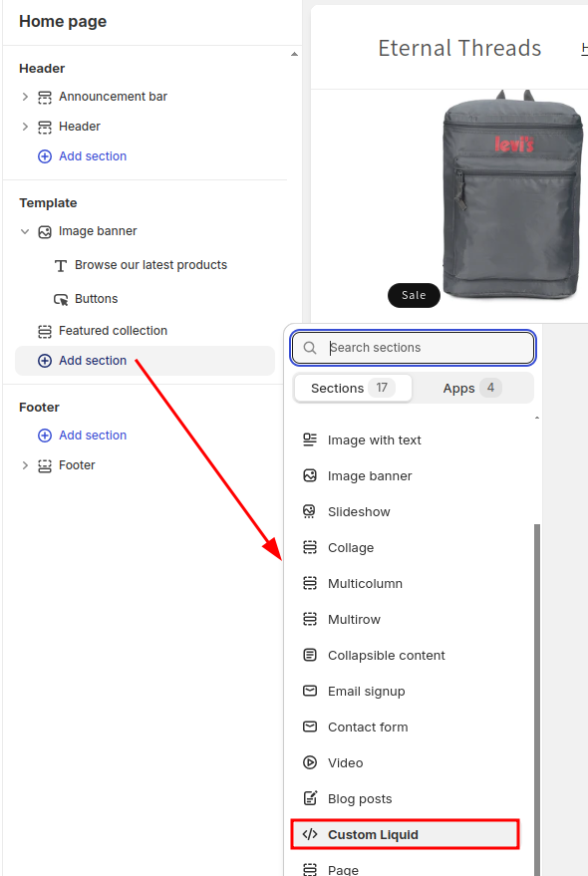
Task: Click the Home page title
Action: coord(63,21)
